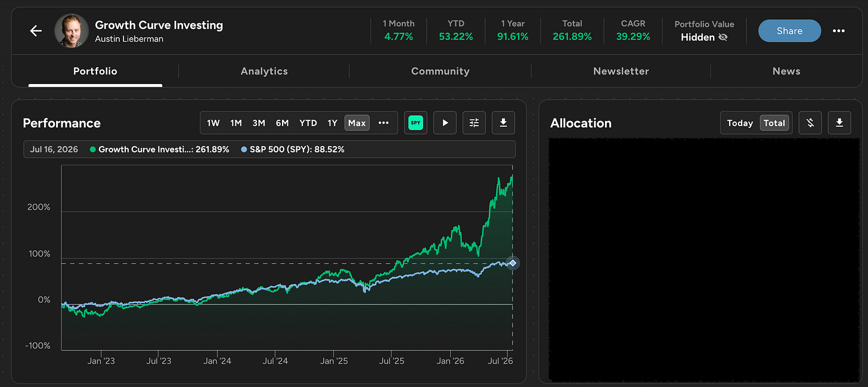Image resolution: width=868 pixels, height=387 pixels.
Task: Switch Allocation view to Total
Action: pyautogui.click(x=774, y=123)
